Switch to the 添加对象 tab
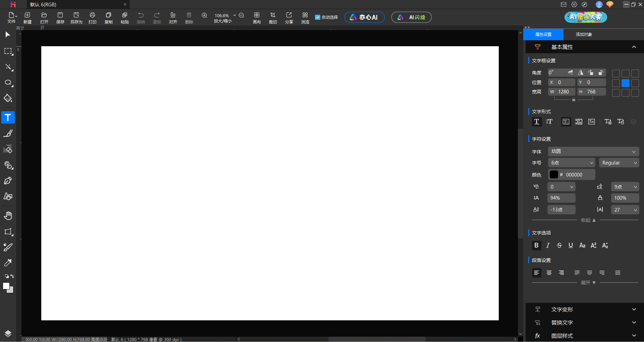The image size is (644, 342). click(x=584, y=35)
